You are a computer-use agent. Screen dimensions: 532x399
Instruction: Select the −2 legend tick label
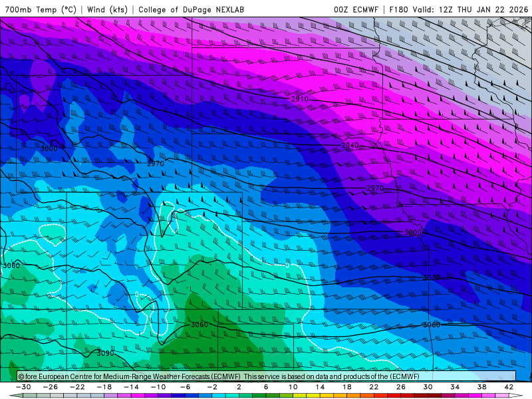click(211, 387)
